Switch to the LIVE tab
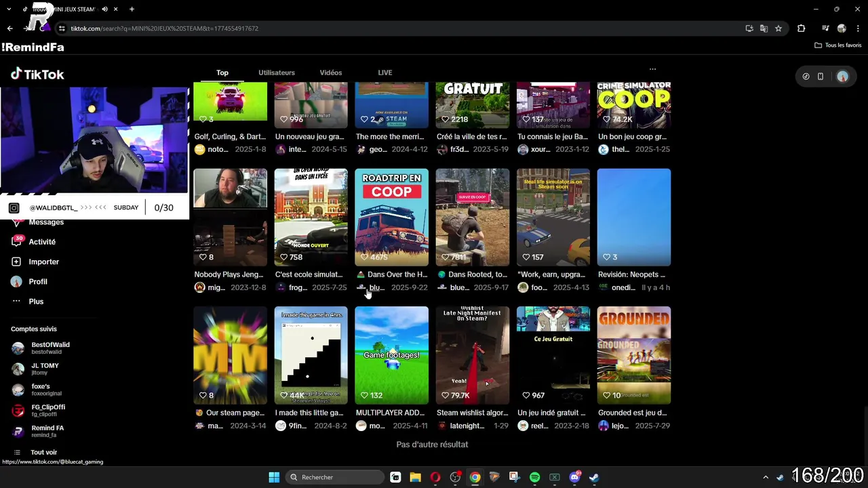868x488 pixels. pos(385,73)
